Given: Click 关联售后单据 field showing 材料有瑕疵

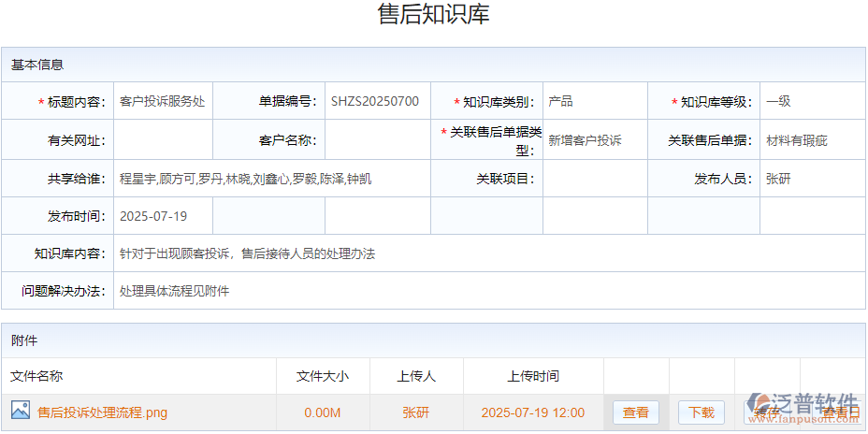Looking at the screenshot, I should click(812, 140).
